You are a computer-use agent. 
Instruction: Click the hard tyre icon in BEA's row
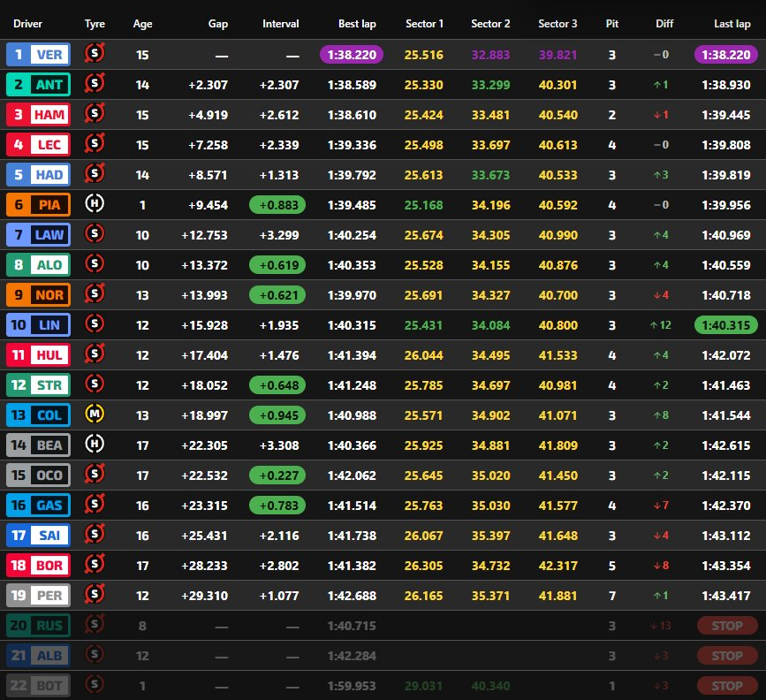(95, 444)
